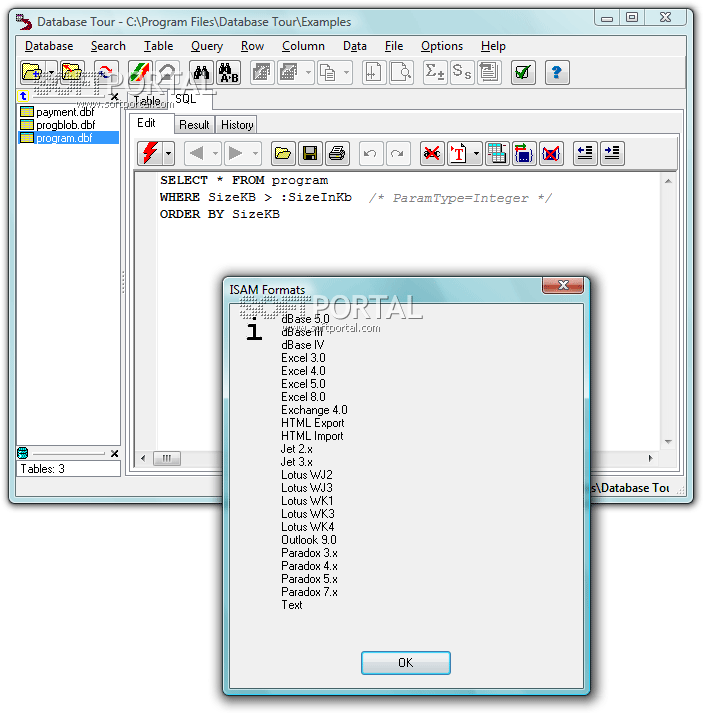705x713 pixels.
Task: Print SQL with the printer icon
Action: [337, 153]
